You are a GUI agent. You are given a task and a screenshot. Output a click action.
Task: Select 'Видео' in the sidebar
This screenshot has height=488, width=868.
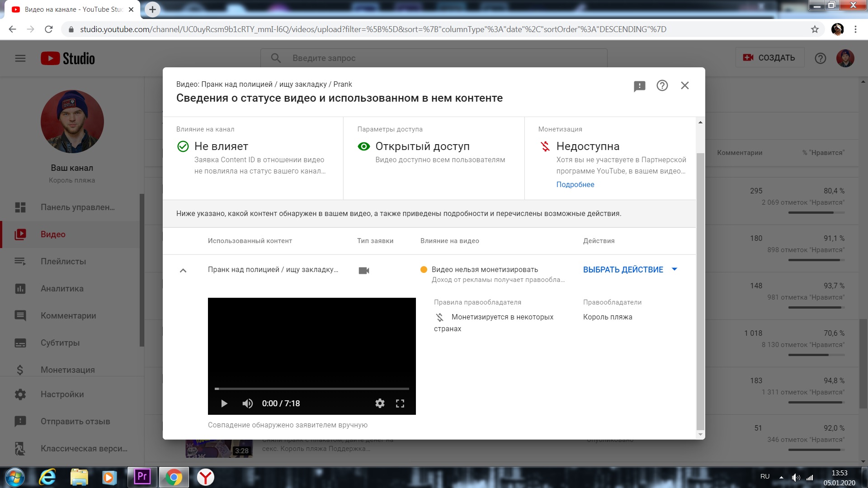[70, 235]
